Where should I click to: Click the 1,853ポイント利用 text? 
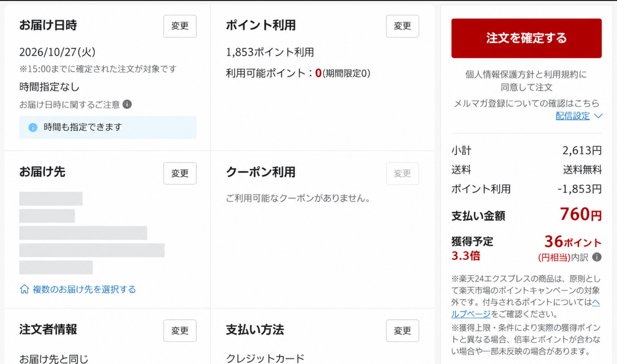tap(270, 52)
